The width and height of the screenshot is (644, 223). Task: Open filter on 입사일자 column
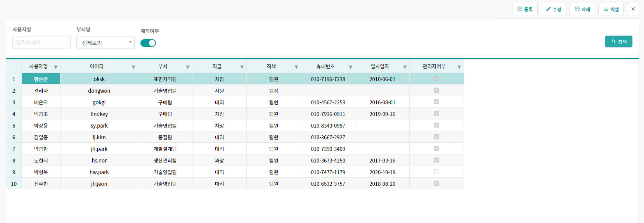pyautogui.click(x=405, y=67)
